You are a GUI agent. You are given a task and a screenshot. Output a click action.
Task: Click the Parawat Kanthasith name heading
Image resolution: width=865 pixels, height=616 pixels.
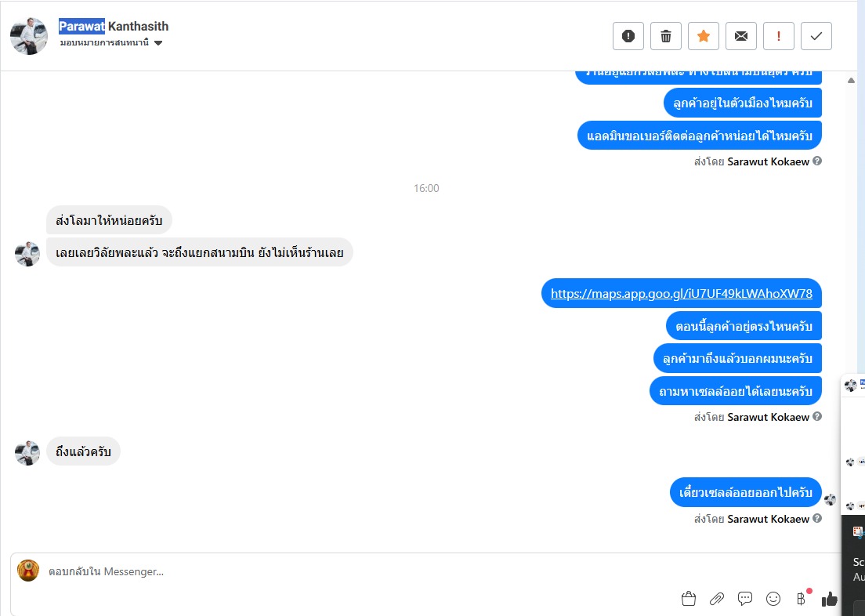114,26
